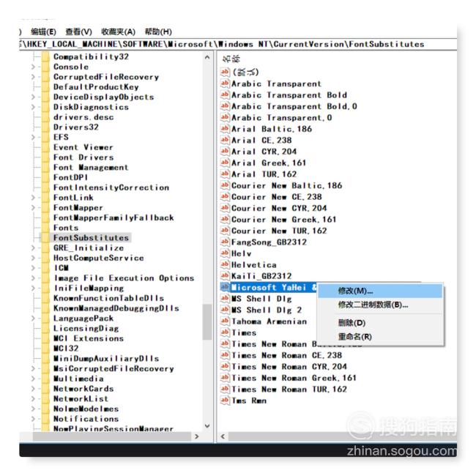Click the 名称 column header
Image resolution: width=476 pixels, height=476 pixels.
pyautogui.click(x=231, y=59)
